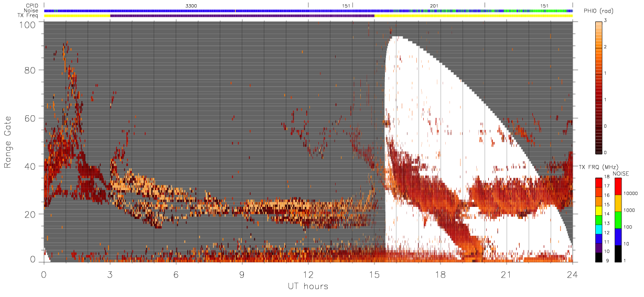Viewport: 644px width, 297px height.
Task: Pick the black 9-10 MHz TX FRQ swatch
Action: point(598,257)
